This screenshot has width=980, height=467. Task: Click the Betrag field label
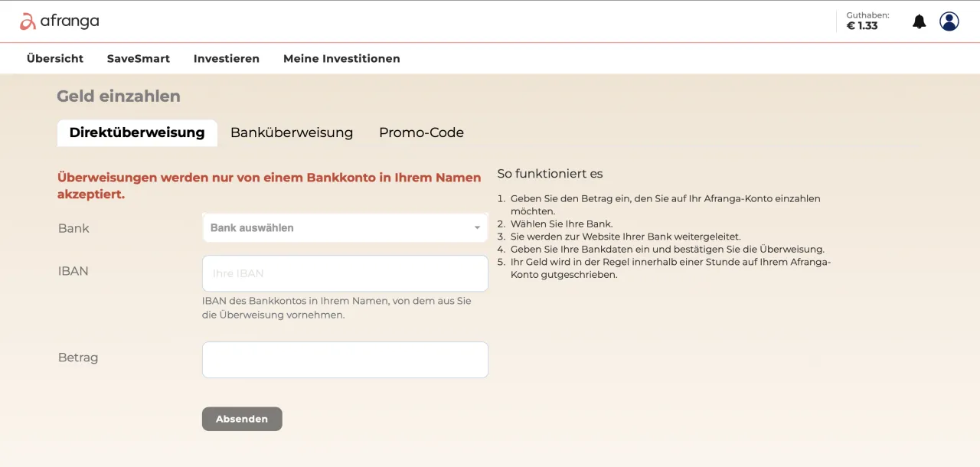pyautogui.click(x=78, y=358)
